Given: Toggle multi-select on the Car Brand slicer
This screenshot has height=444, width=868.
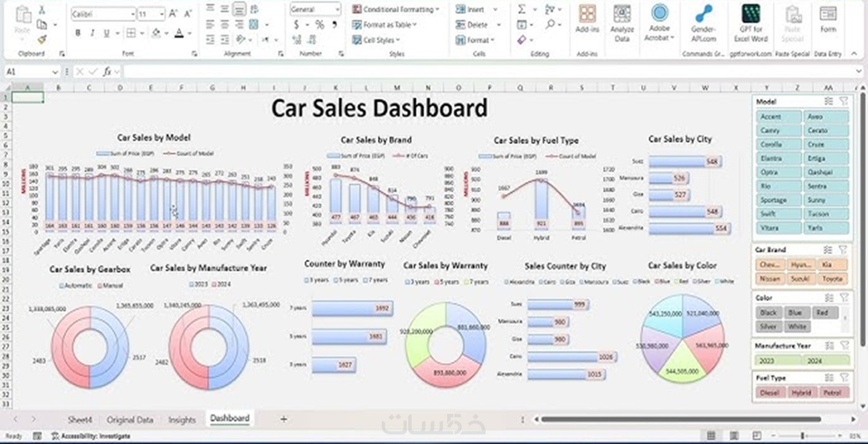Looking at the screenshot, I should [x=828, y=250].
